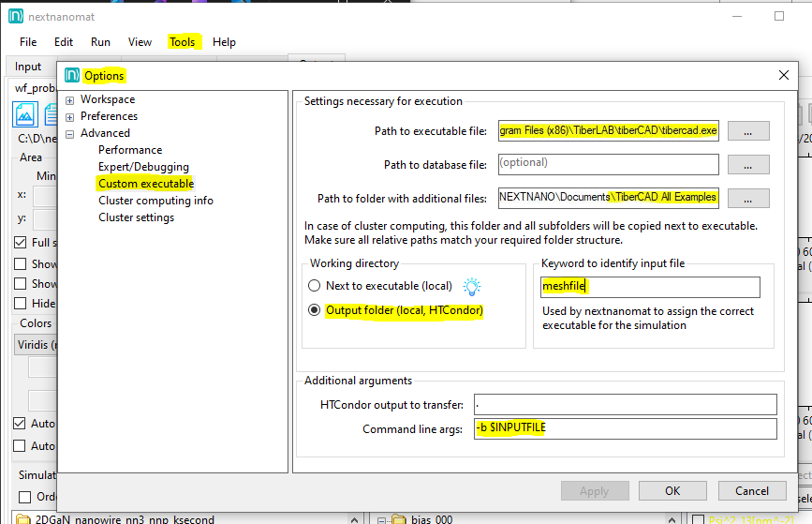Open the Viridis colormap dropdown
Image resolution: width=812 pixels, height=524 pixels.
36,345
